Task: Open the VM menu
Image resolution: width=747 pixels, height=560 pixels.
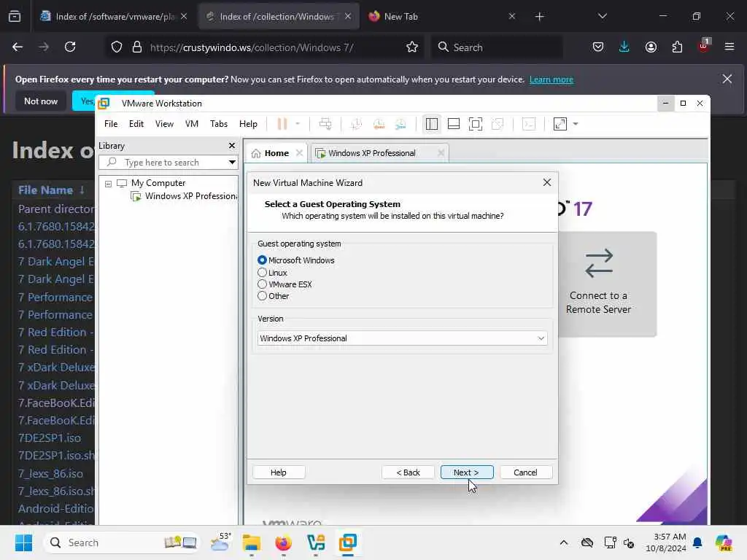Action: click(192, 124)
